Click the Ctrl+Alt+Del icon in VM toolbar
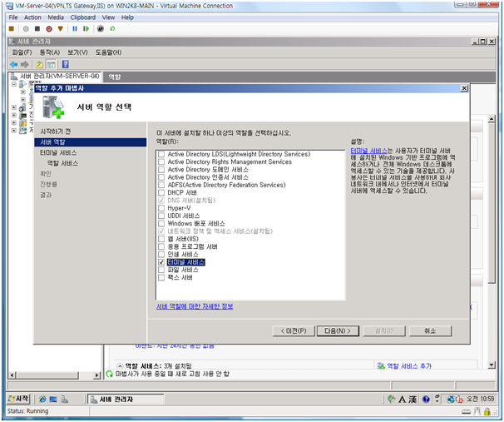The height and width of the screenshot is (422, 504). [x=12, y=29]
